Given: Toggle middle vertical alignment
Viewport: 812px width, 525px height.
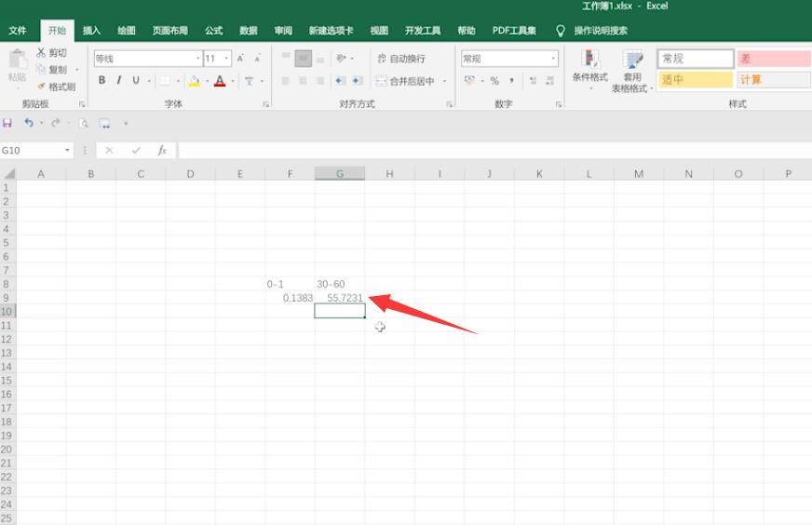Looking at the screenshot, I should pyautogui.click(x=303, y=58).
